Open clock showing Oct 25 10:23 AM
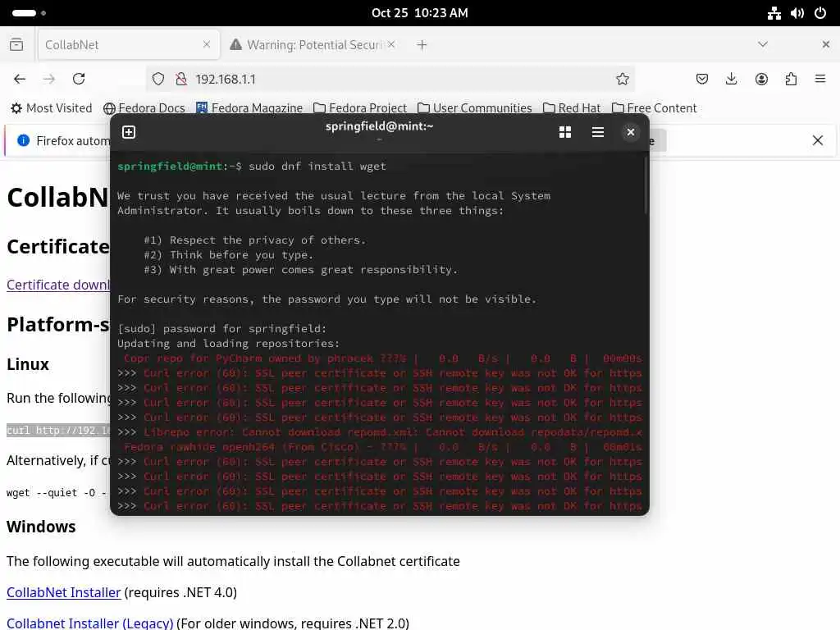Viewport: 840px width, 630px height. (x=420, y=13)
